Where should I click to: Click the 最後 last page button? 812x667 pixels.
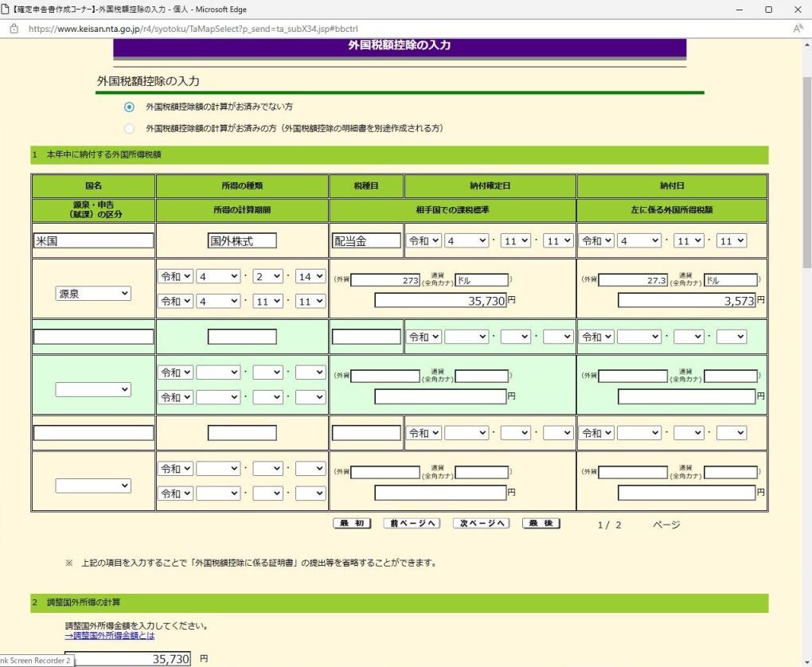(541, 524)
